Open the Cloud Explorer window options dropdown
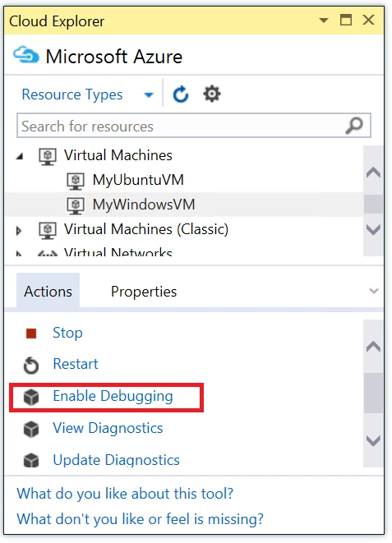This screenshot has width=392, height=543. point(324,21)
